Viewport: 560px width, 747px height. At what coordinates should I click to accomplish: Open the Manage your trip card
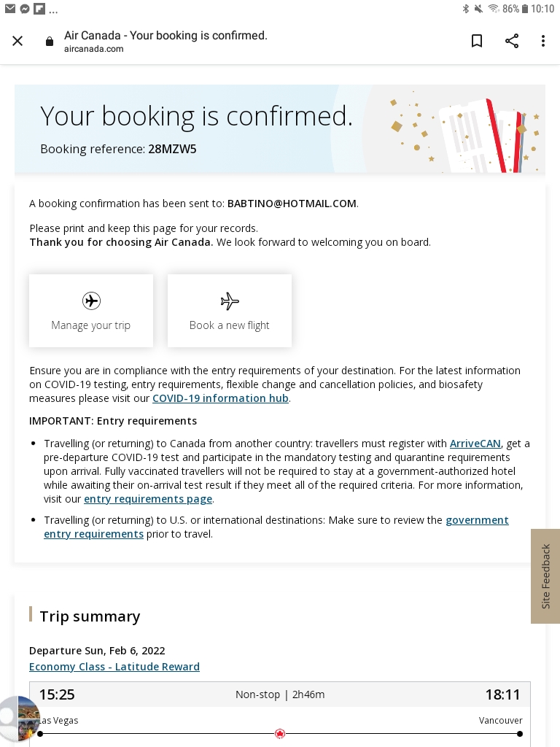point(91,311)
